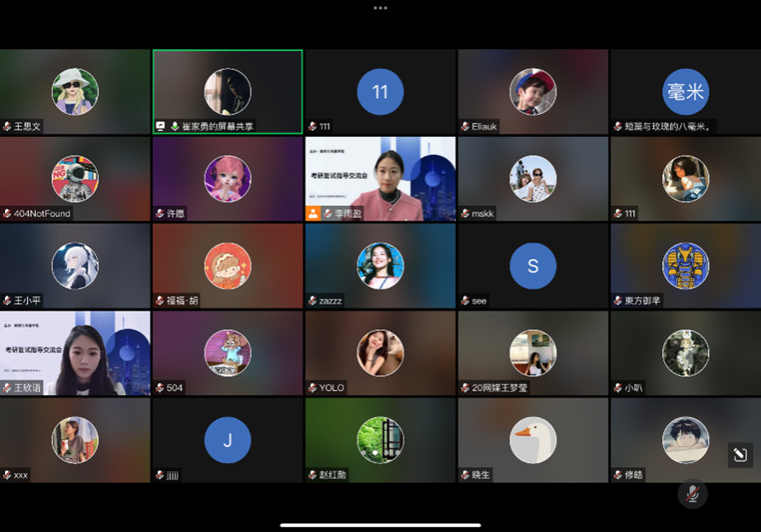
Task: Click the goose avatar of 晓生
Action: point(533,440)
